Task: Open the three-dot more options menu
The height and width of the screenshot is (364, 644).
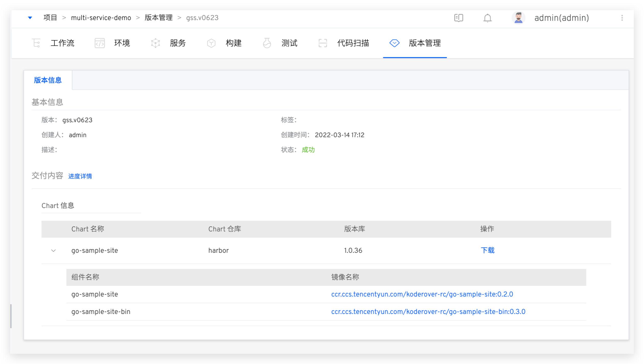Action: 622,18
